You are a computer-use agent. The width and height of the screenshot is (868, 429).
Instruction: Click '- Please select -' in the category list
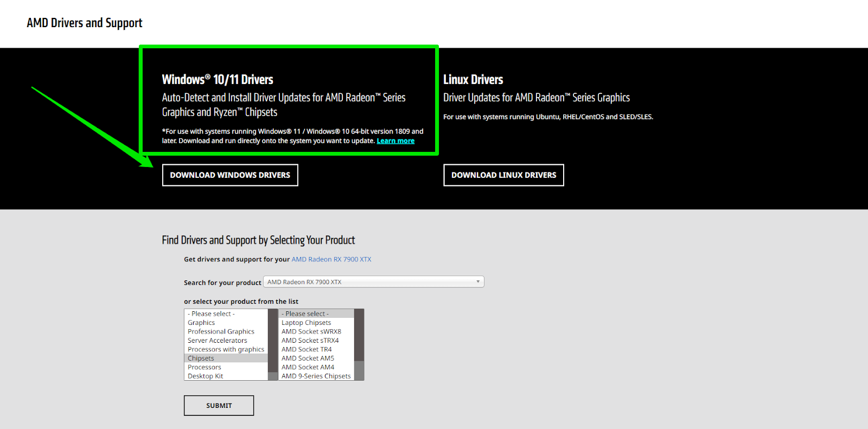226,313
